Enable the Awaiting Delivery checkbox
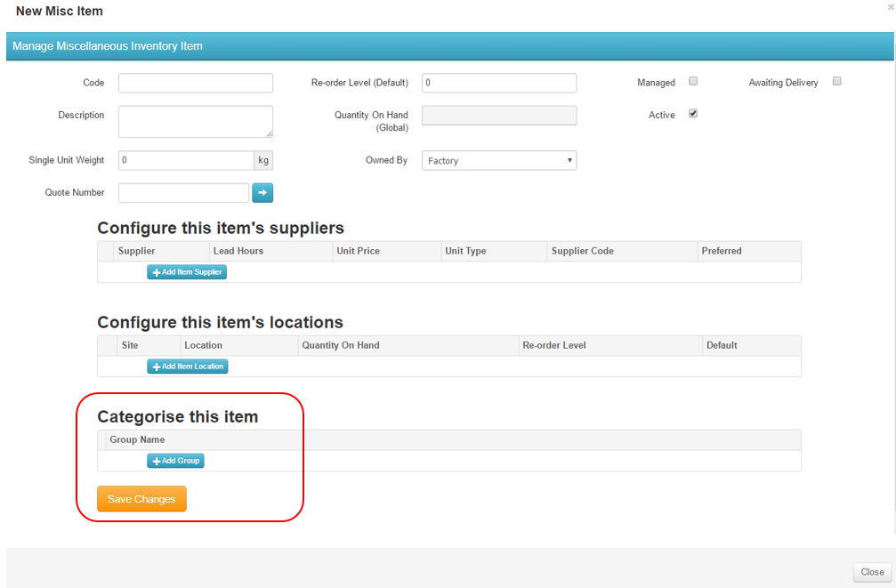This screenshot has height=588, width=896. pos(837,81)
